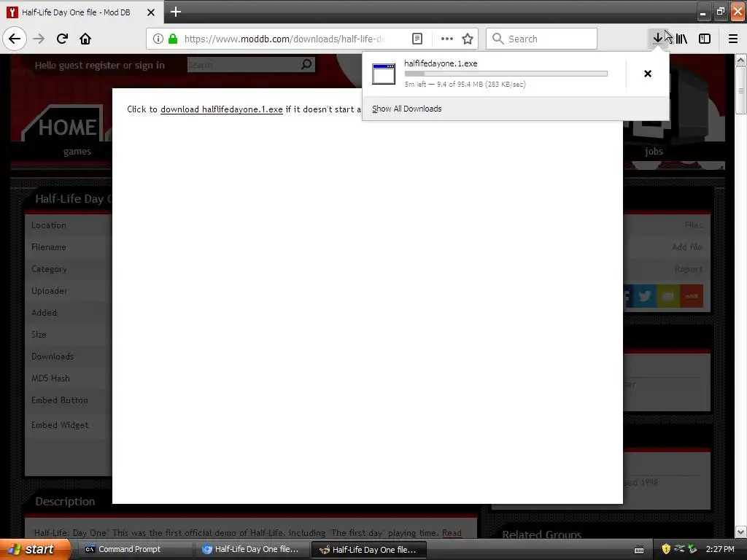Bookmark this page with the star
The width and height of the screenshot is (747, 560).
468,39
